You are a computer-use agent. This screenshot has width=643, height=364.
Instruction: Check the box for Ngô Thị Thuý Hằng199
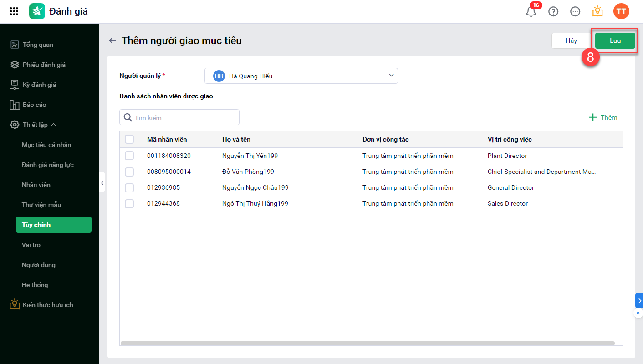click(129, 203)
